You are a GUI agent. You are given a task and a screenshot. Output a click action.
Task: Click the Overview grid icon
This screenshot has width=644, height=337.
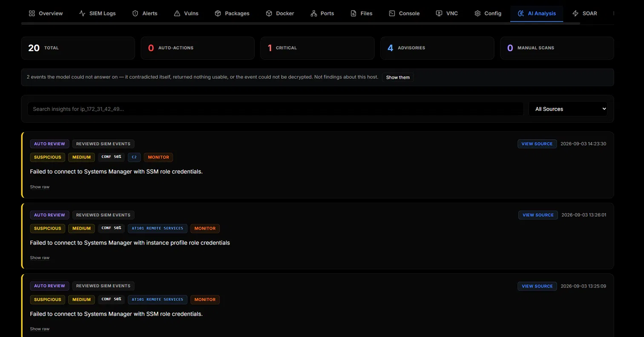click(32, 13)
